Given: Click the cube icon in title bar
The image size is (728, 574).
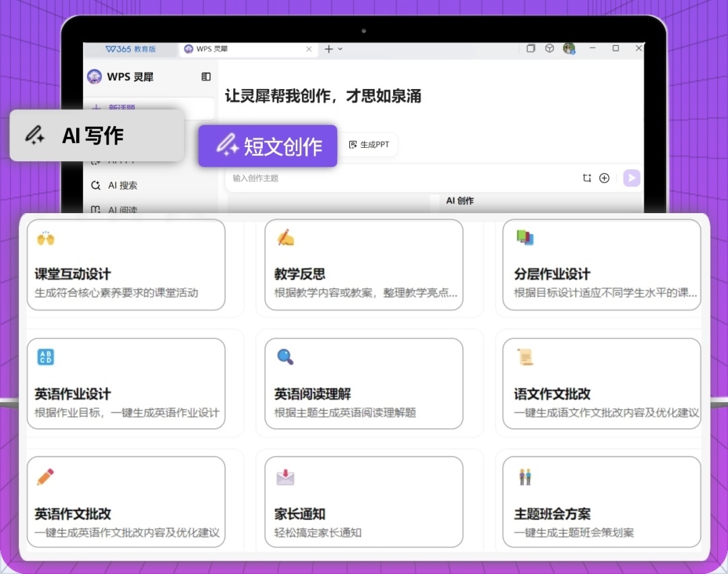Looking at the screenshot, I should [550, 49].
